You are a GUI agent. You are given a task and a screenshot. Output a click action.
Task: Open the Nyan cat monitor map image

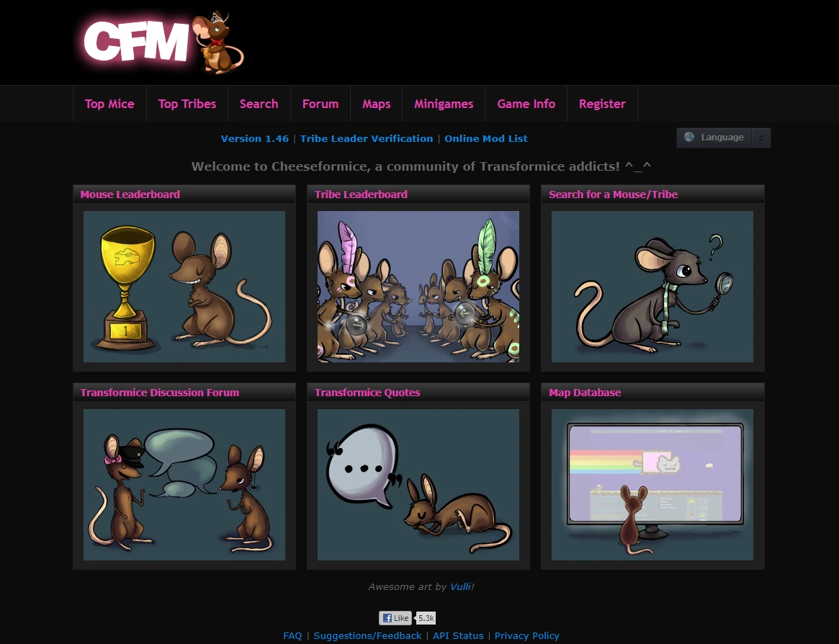652,485
